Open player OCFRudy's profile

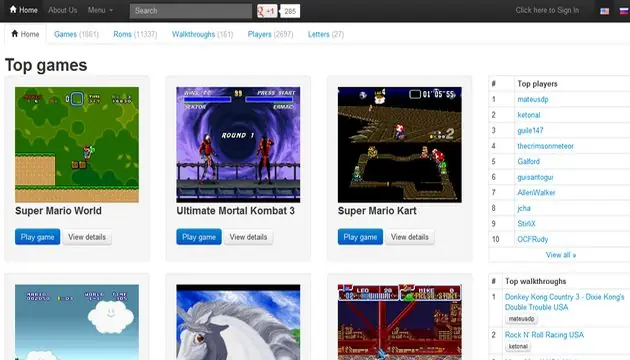tap(533, 239)
